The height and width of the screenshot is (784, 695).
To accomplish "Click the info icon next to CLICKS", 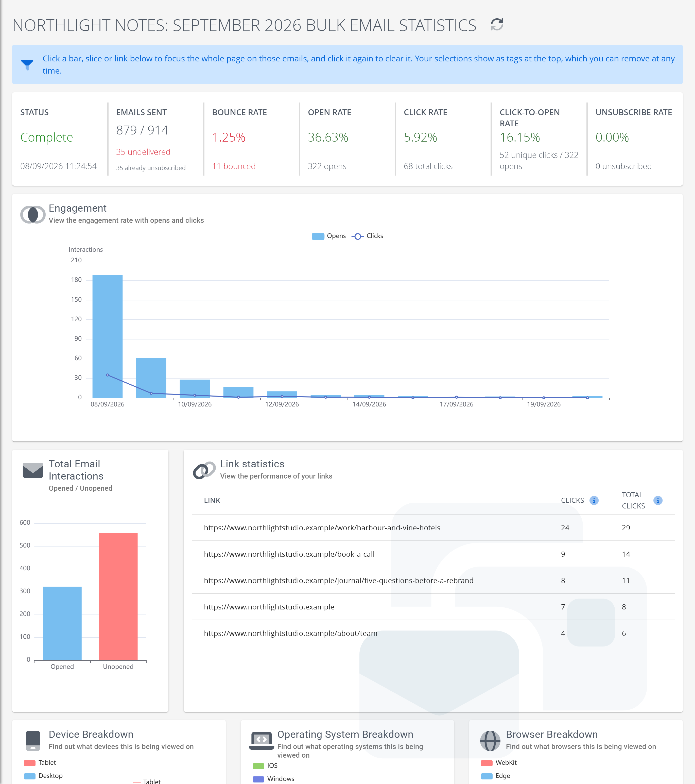I will click(x=594, y=500).
